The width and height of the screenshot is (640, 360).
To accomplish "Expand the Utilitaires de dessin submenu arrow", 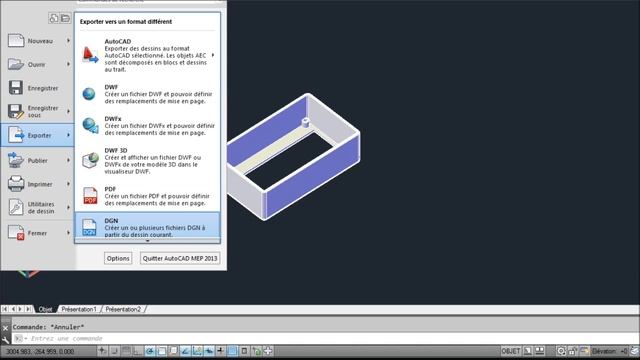I will pyautogui.click(x=68, y=207).
